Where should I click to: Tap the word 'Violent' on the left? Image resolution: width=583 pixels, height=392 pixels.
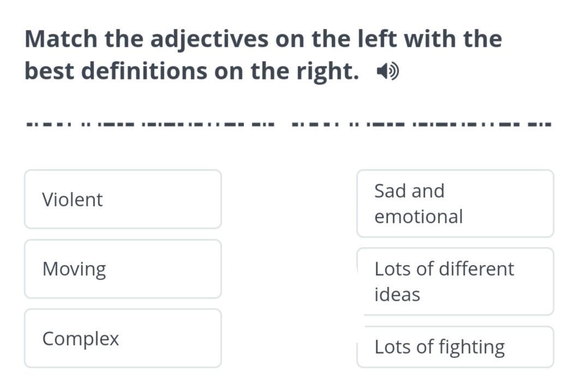coord(72,200)
